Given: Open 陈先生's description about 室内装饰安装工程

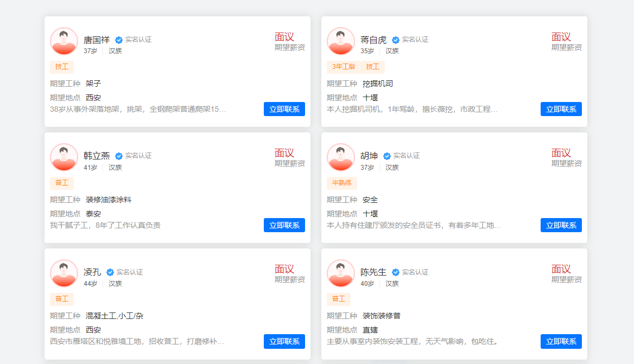Looking at the screenshot, I should pyautogui.click(x=413, y=341).
